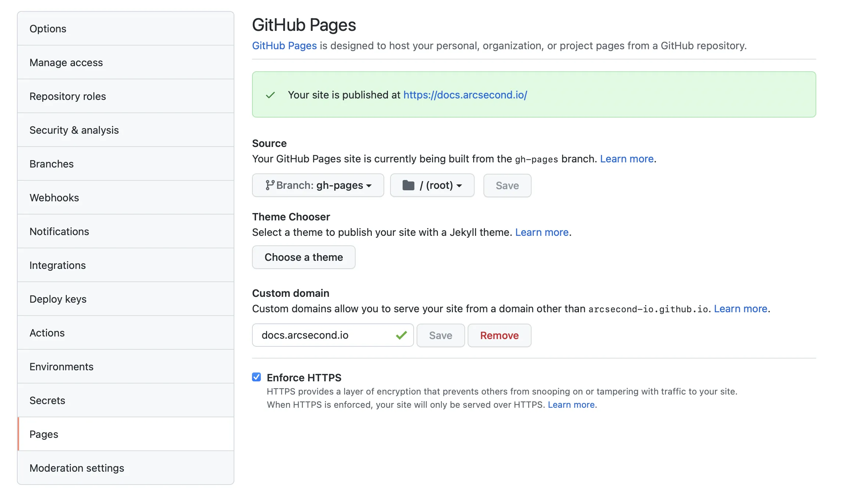Click into the docs.arcsecond.io domain input
The width and height of the screenshot is (853, 504).
click(323, 335)
